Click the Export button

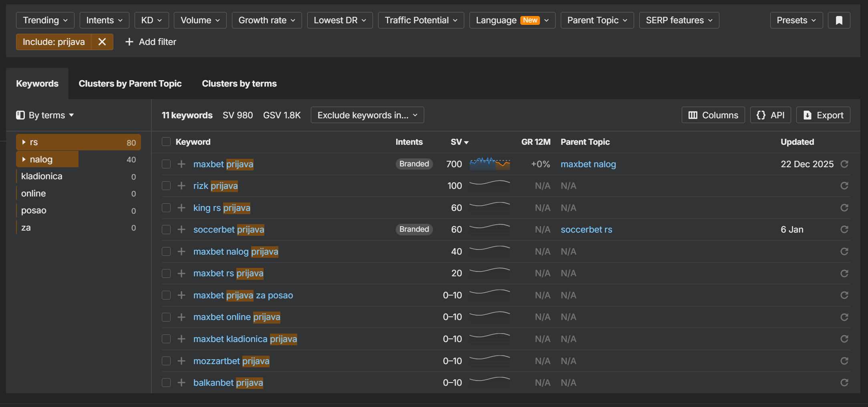823,115
